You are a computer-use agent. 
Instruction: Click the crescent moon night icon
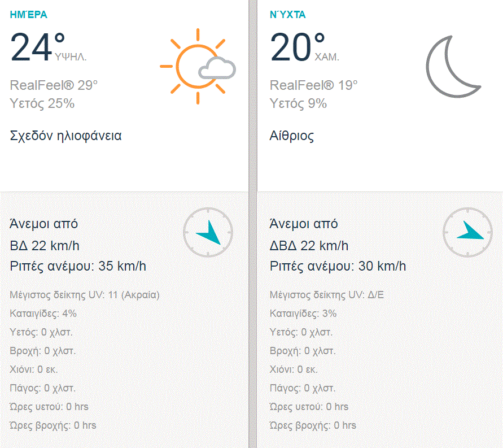453,66
